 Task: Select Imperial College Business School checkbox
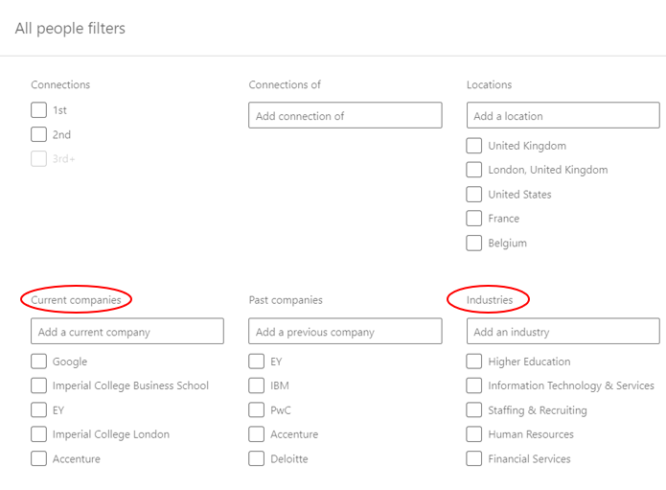point(39,386)
